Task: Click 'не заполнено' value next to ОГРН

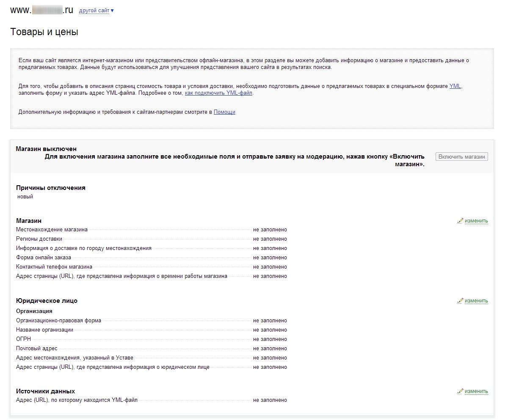Action: (x=270, y=339)
